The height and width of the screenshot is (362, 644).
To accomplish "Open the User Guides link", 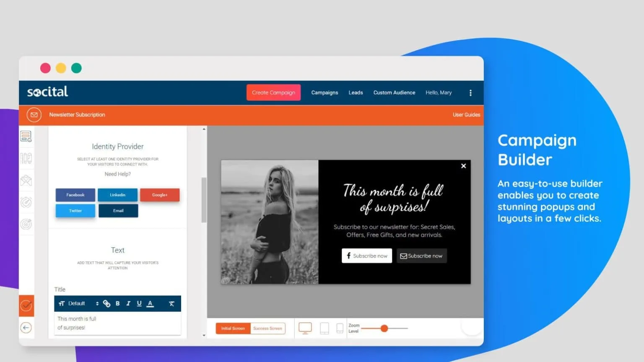I will pos(466,115).
